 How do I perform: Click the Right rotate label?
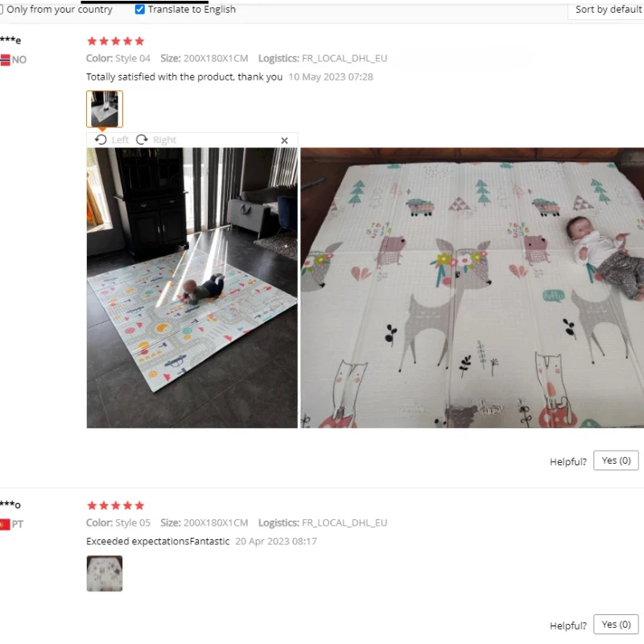[165, 140]
